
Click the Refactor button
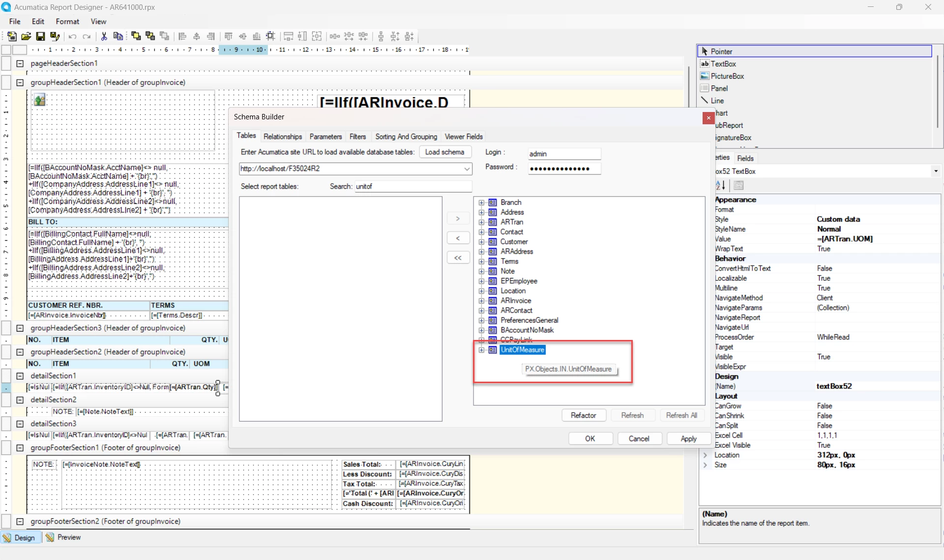(583, 416)
